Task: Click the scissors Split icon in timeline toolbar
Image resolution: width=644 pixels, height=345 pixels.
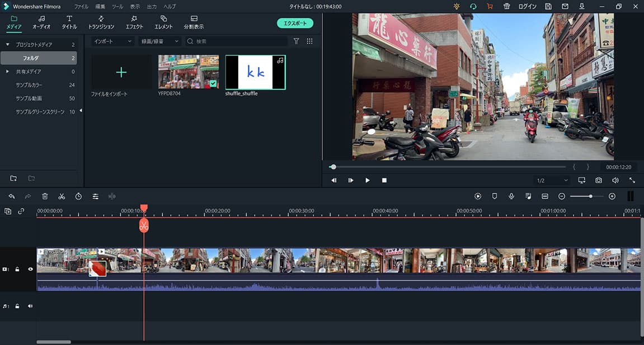Action: [x=62, y=196]
